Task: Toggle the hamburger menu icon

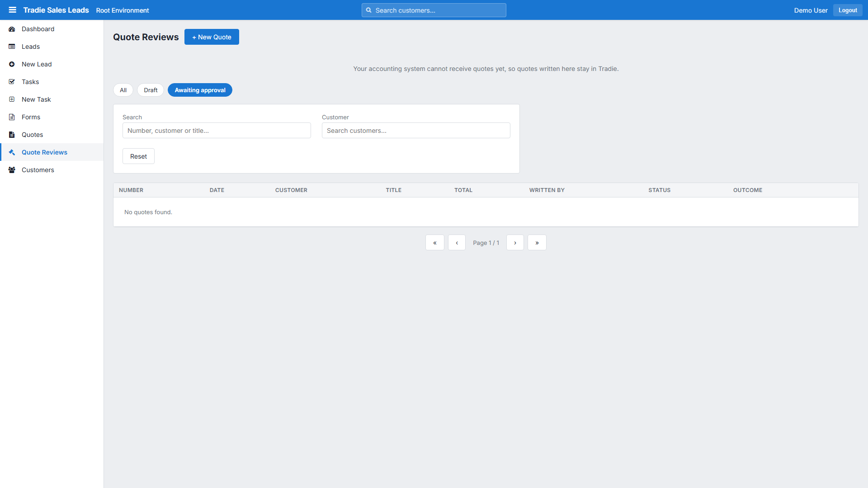Action: pos(12,10)
